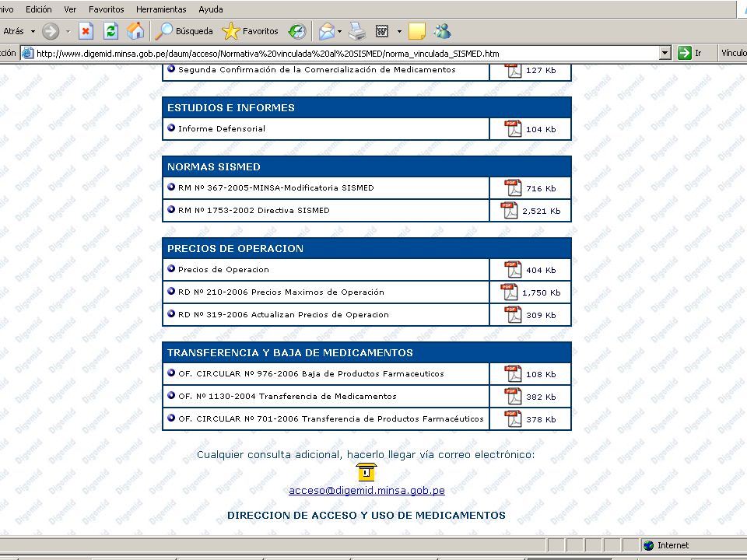This screenshot has height=560, width=747.
Task: Click RM Nº 367-2005-MINSA-Modificatoria SISMED text
Action: [275, 187]
